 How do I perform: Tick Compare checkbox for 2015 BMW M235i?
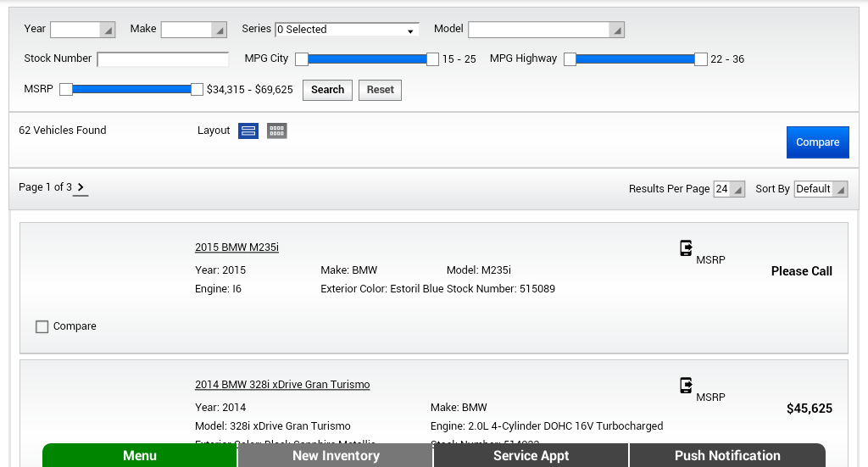(x=42, y=326)
